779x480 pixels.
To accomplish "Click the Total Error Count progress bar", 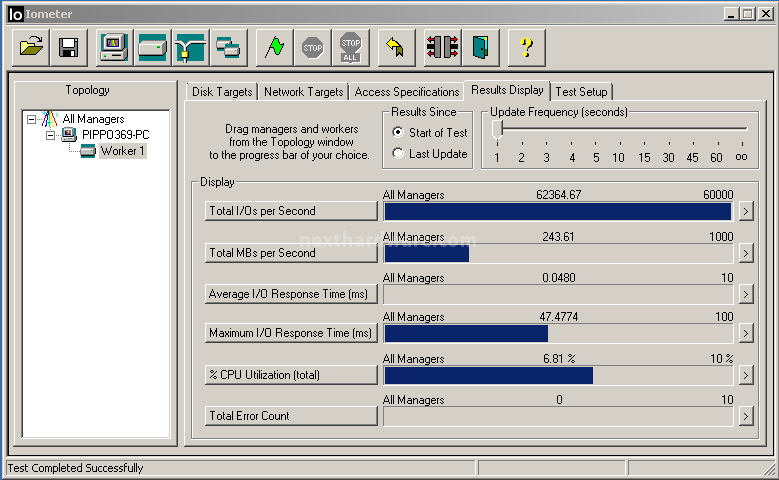I will pos(558,416).
